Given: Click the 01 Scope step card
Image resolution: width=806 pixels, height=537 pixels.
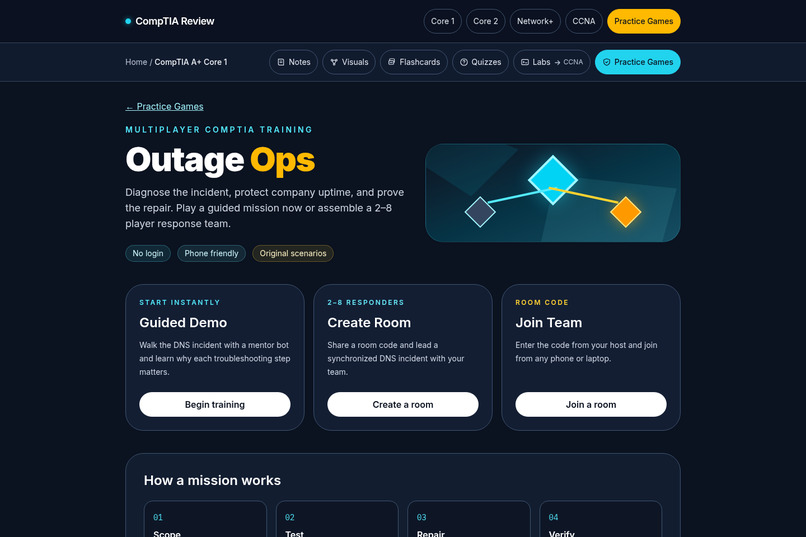Looking at the screenshot, I should point(205,519).
